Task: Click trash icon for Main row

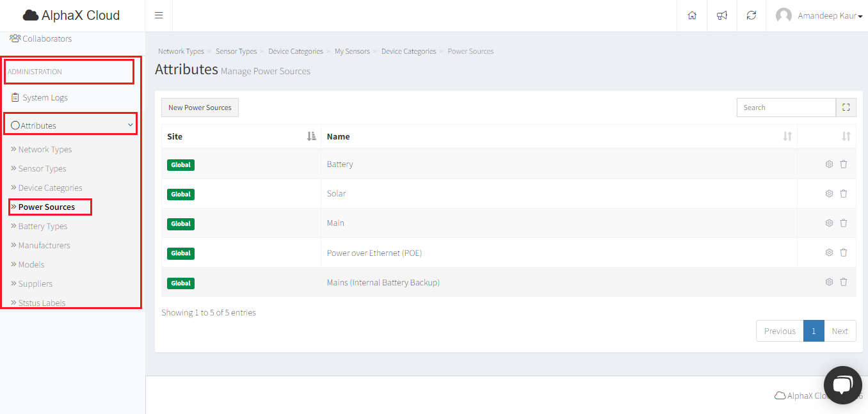Action: pos(844,223)
